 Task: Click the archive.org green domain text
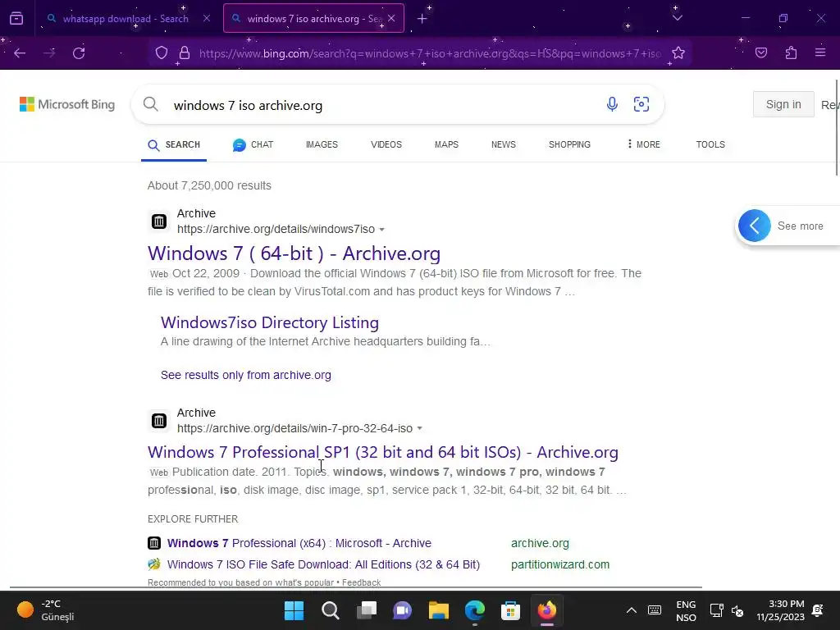click(x=540, y=543)
